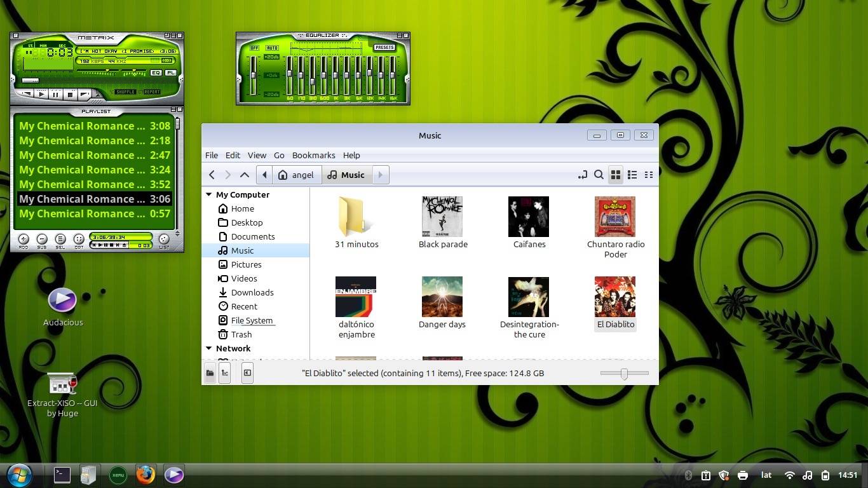Image resolution: width=868 pixels, height=488 pixels.
Task: Open the Go menu
Action: coord(279,155)
